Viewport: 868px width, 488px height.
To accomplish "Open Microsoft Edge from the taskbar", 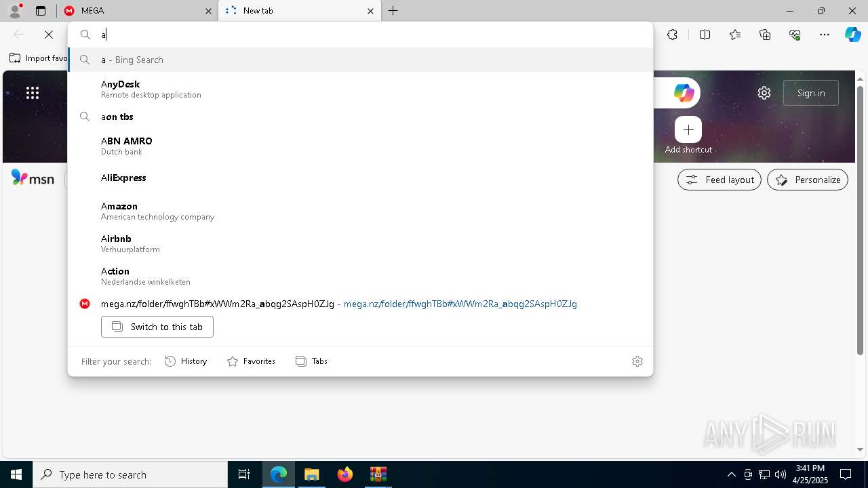I will [279, 474].
